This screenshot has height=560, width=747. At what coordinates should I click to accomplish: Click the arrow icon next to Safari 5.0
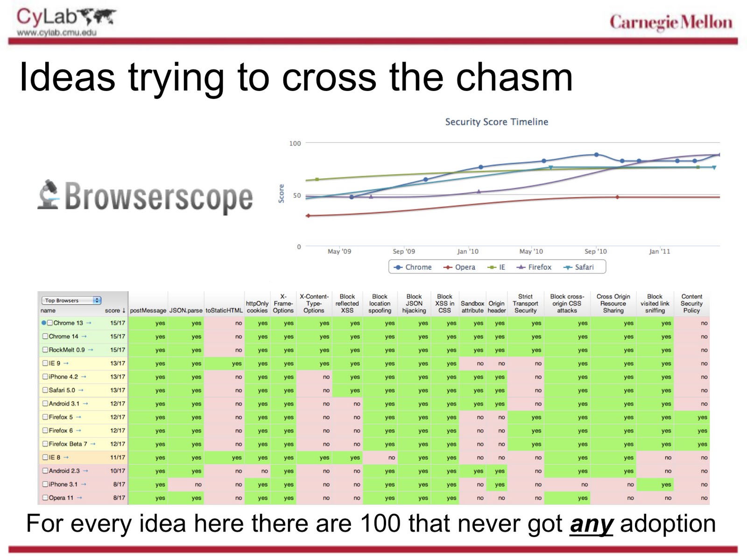coord(81,391)
